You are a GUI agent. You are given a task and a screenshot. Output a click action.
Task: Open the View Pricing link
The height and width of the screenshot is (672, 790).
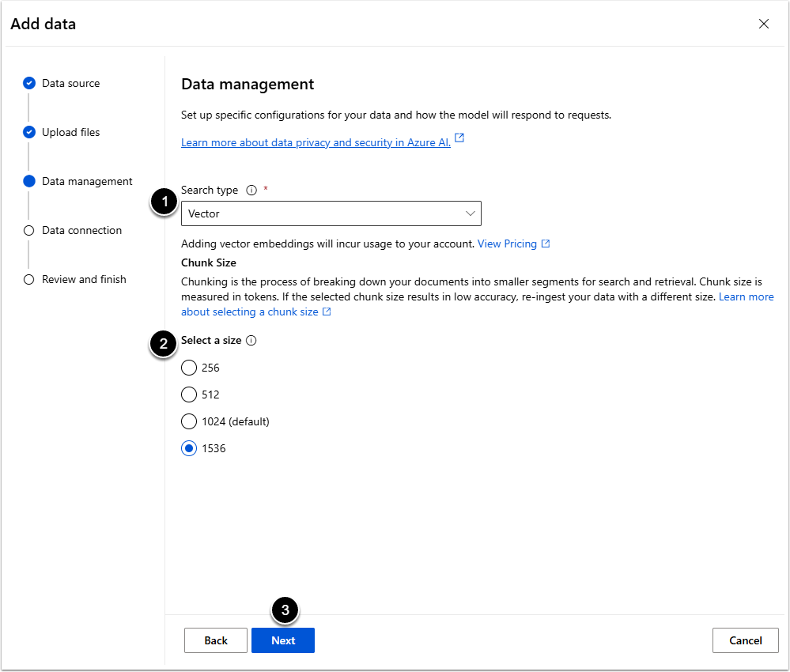click(507, 244)
